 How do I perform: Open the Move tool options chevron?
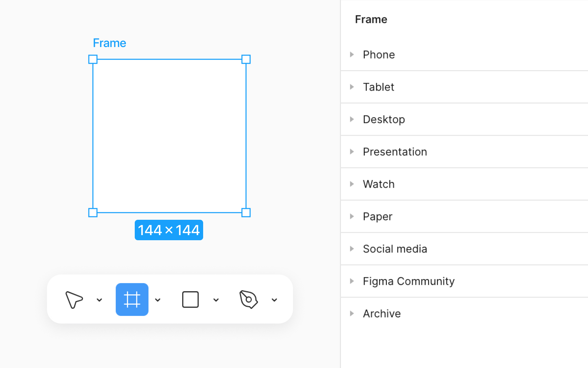tap(99, 300)
